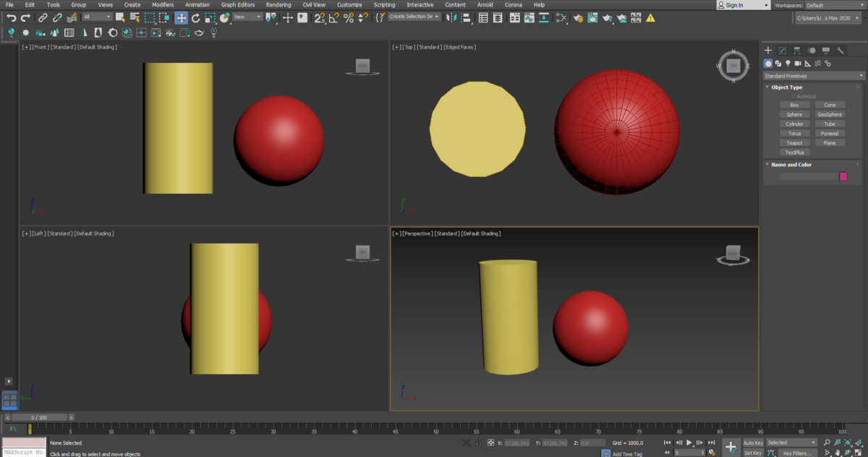Image resolution: width=868 pixels, height=457 pixels.
Task: Expand the Selection Filter dropdown showing All
Action: pyautogui.click(x=98, y=17)
